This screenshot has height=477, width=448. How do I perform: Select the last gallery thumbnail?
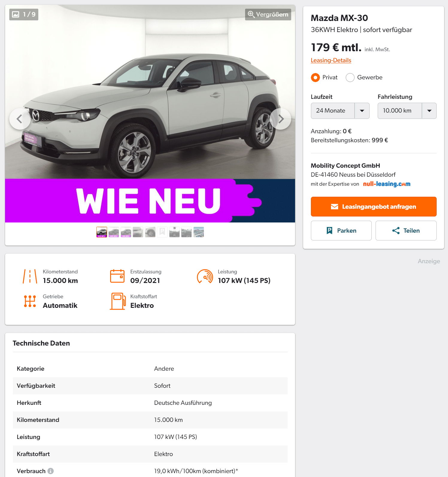tap(199, 232)
